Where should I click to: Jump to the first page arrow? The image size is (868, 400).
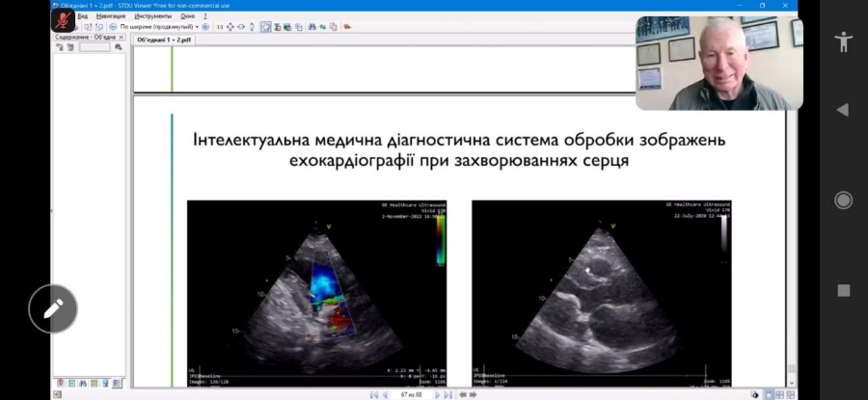pos(373,394)
